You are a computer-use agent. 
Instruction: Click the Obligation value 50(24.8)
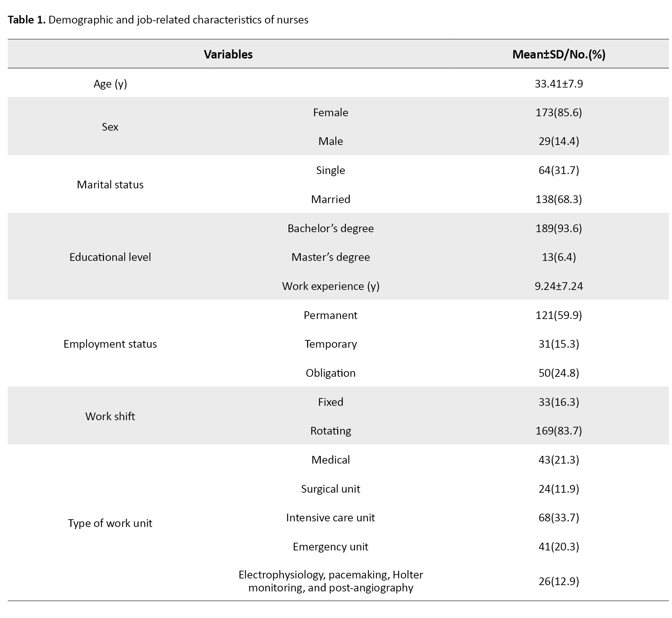click(559, 373)
